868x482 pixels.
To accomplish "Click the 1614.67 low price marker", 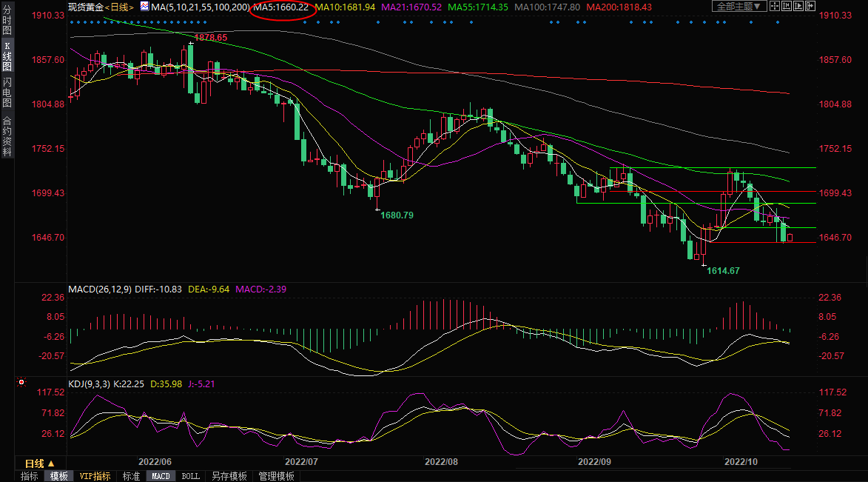I will pyautogui.click(x=723, y=271).
